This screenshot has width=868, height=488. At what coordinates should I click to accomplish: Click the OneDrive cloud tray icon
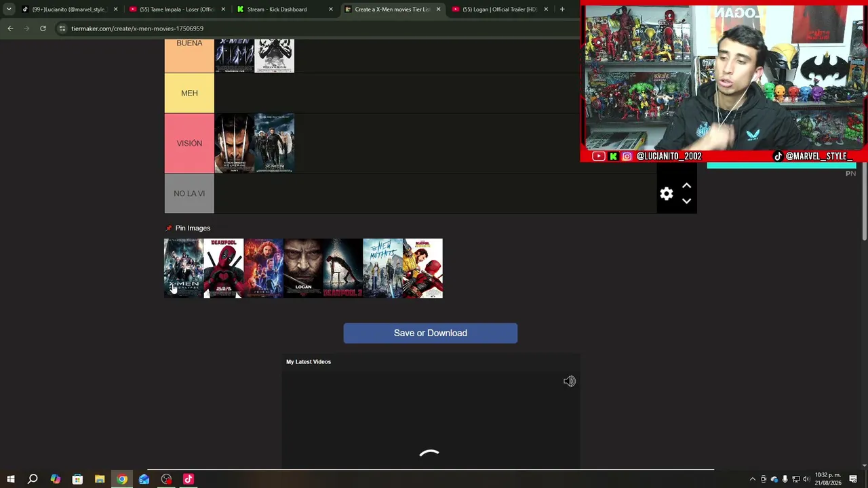pos(774,479)
